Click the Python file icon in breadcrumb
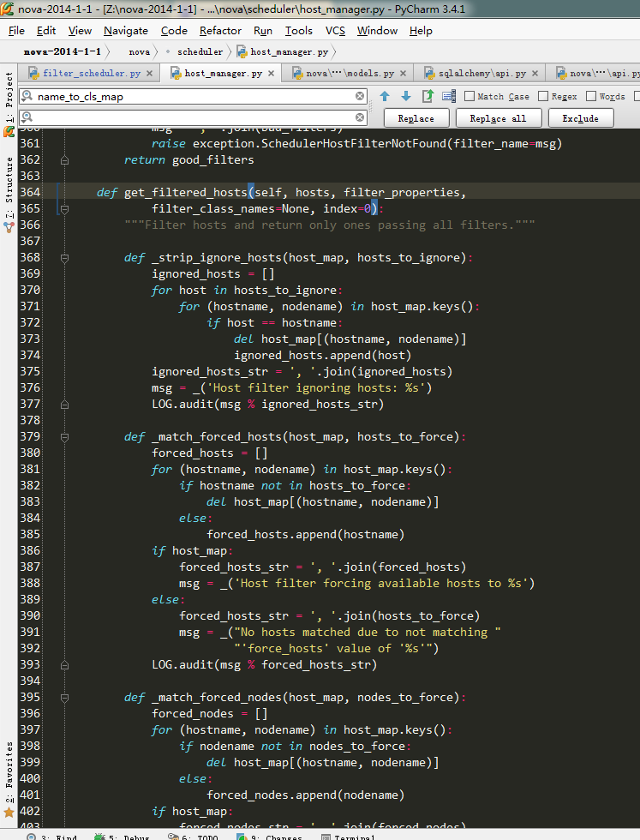 click(242, 52)
